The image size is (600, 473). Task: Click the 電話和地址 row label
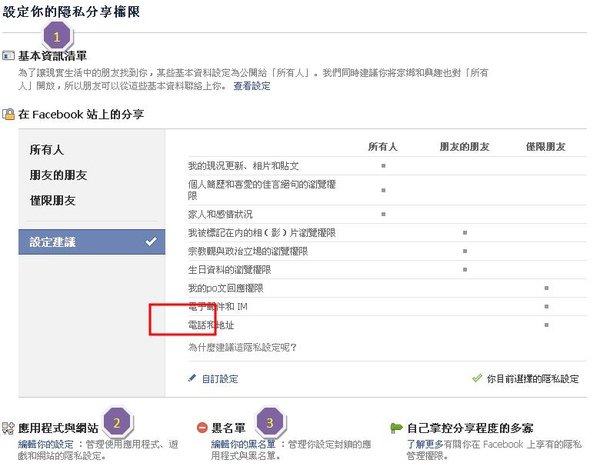pos(211,325)
